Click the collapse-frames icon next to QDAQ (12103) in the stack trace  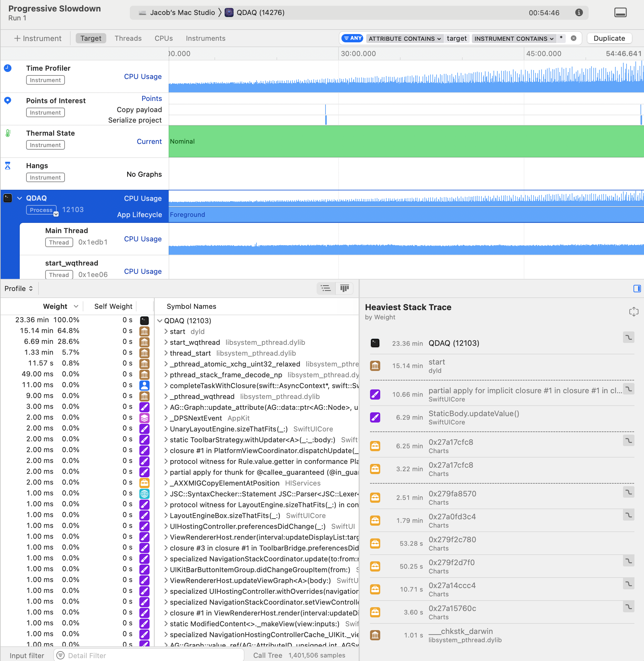[x=628, y=337]
